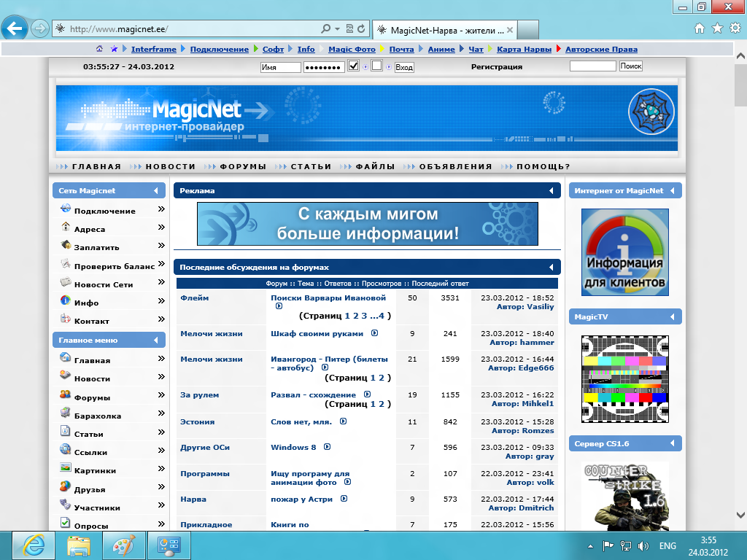Refresh the page with reload icon
This screenshot has height=560, width=747.
(x=361, y=28)
